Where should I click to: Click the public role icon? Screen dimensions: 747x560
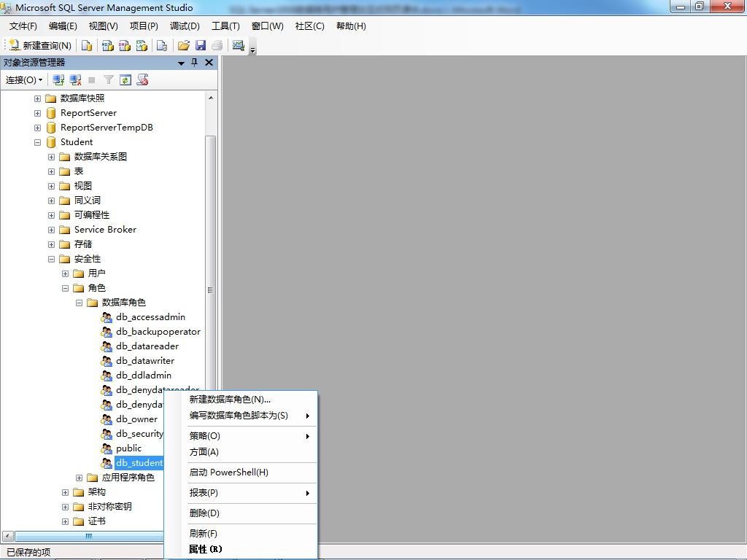coord(107,448)
